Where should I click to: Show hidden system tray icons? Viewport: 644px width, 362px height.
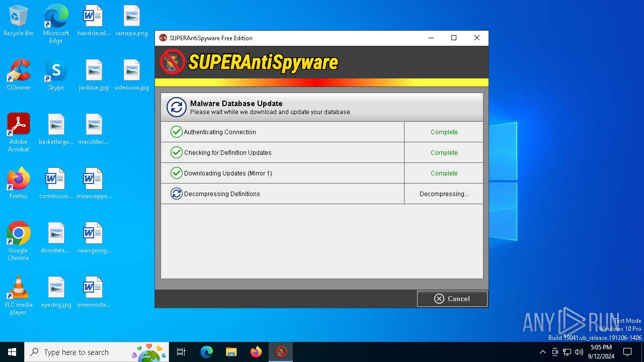(542, 352)
